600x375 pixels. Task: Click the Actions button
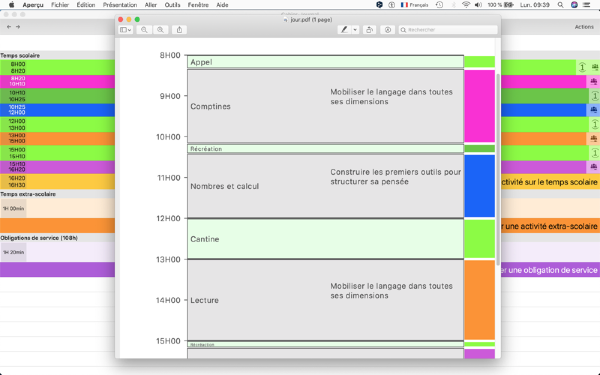pyautogui.click(x=584, y=27)
